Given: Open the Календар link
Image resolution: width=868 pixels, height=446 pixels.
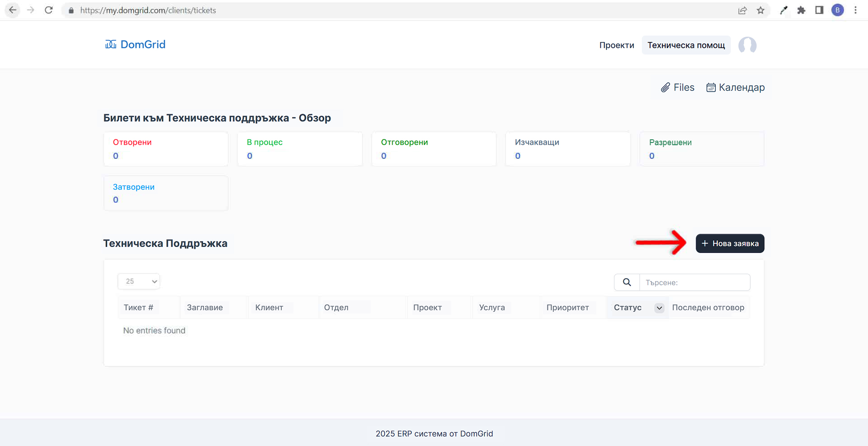Looking at the screenshot, I should [736, 87].
